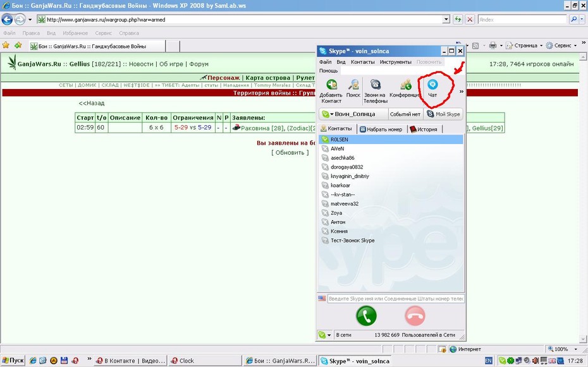Click the Событий нет button
The width and height of the screenshot is (588, 367).
coord(405,114)
